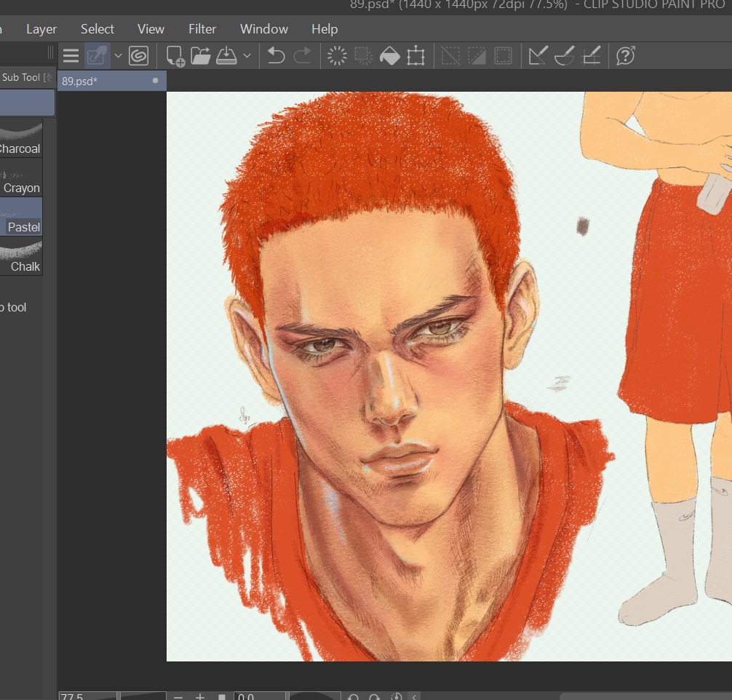Open the hamburger command bar menu

(71, 56)
